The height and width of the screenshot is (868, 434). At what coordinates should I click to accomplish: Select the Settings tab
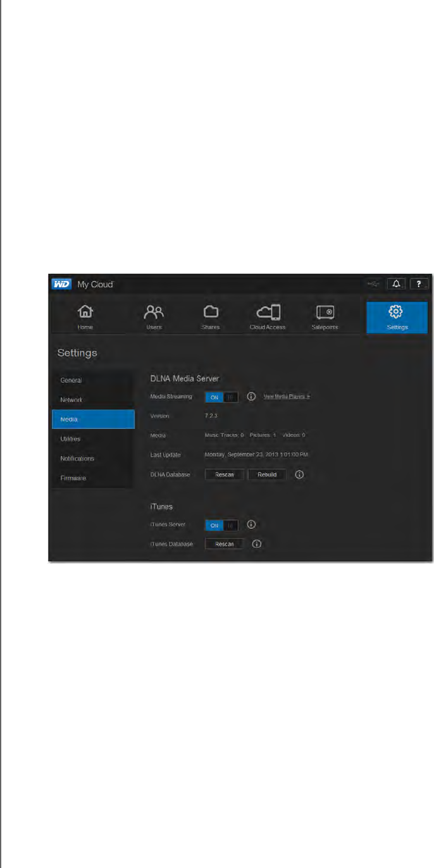[x=397, y=318]
